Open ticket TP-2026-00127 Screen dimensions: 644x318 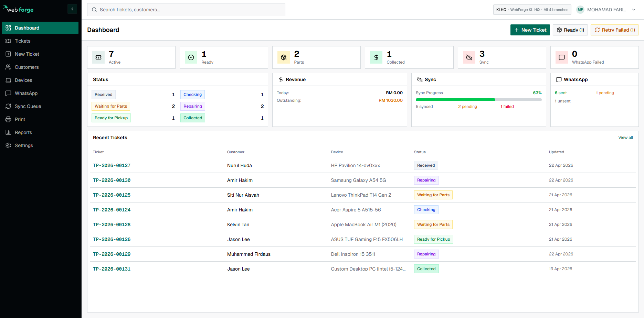tap(112, 165)
